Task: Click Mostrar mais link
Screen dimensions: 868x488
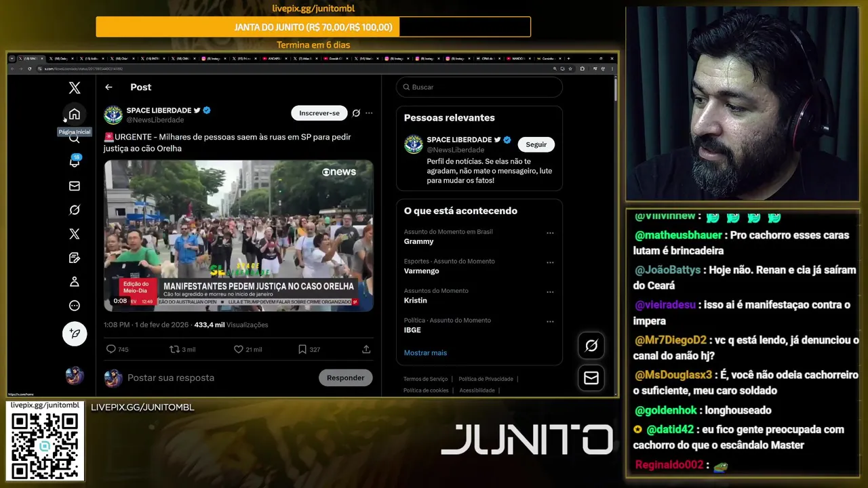Action: [x=425, y=352]
